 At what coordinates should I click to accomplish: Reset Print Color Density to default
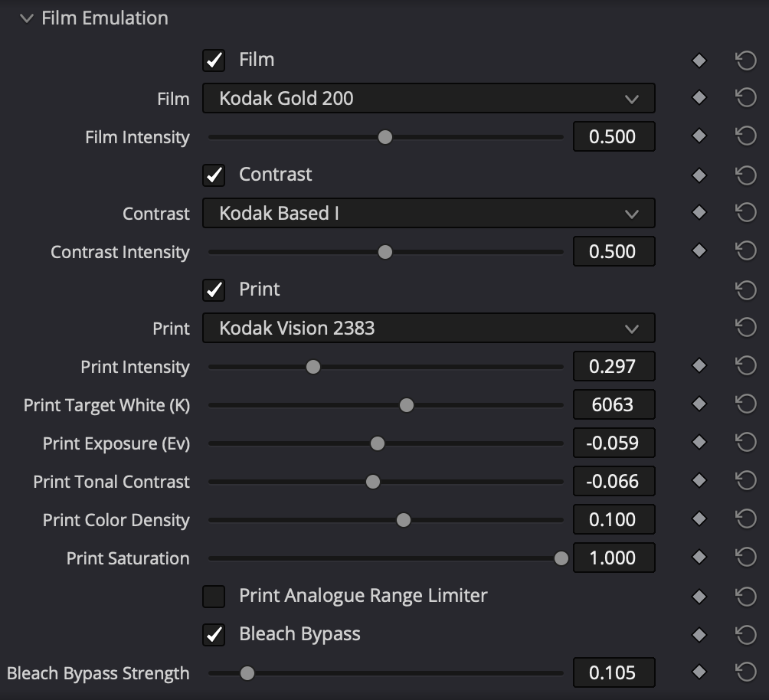point(746,518)
